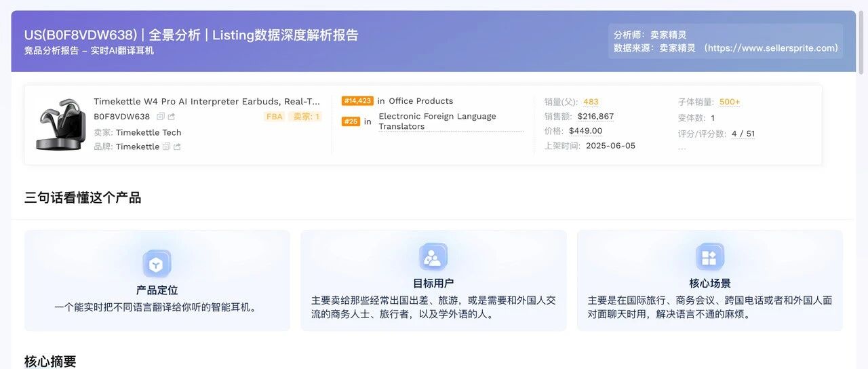Click the FBA tag badge
868x369 pixels.
275,117
